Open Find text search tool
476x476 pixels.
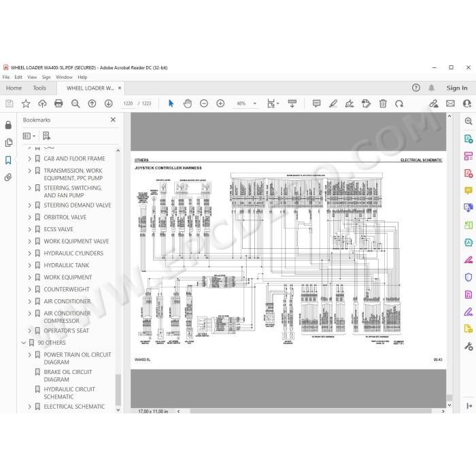75,104
